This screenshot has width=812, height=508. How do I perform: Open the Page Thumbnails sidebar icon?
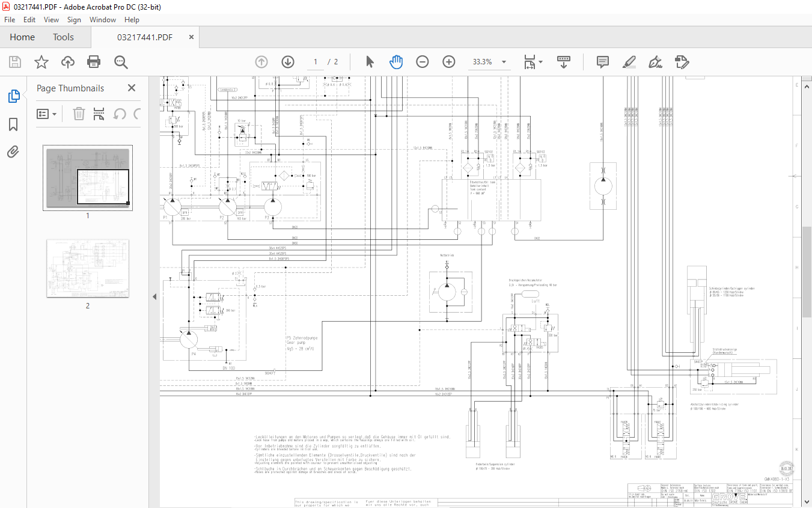(13, 96)
